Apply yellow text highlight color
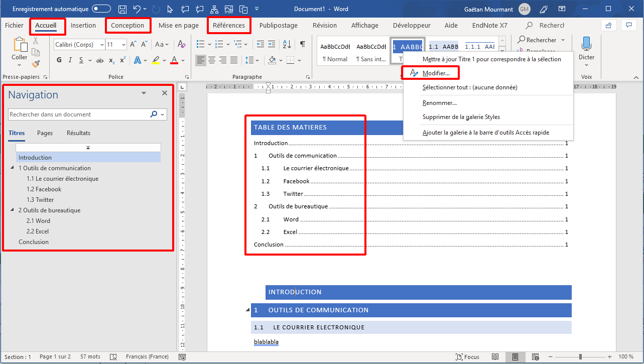 tap(156, 60)
